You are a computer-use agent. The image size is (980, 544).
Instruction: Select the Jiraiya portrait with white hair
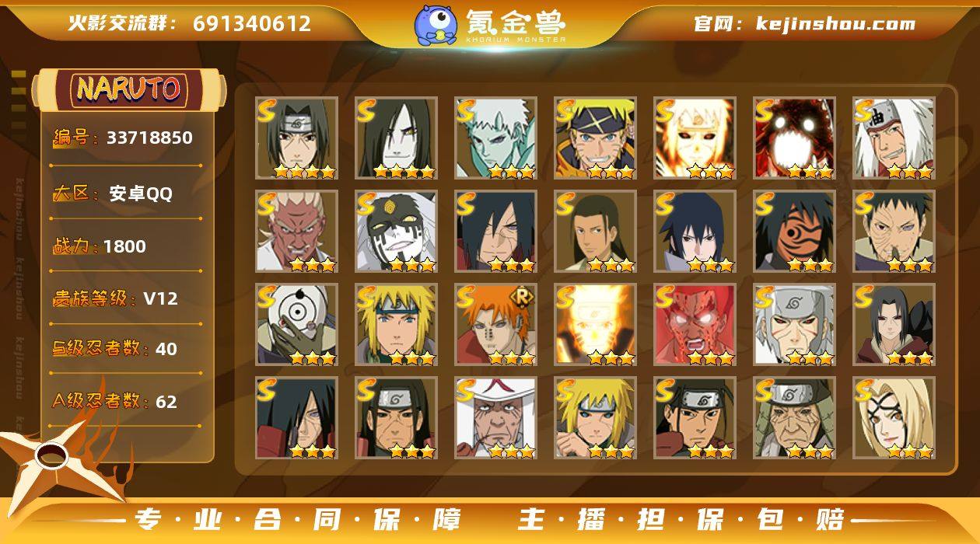[894, 138]
